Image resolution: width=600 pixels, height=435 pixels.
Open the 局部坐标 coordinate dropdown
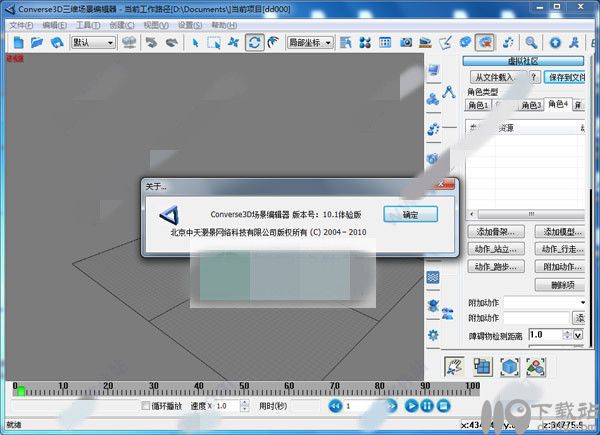click(310, 42)
